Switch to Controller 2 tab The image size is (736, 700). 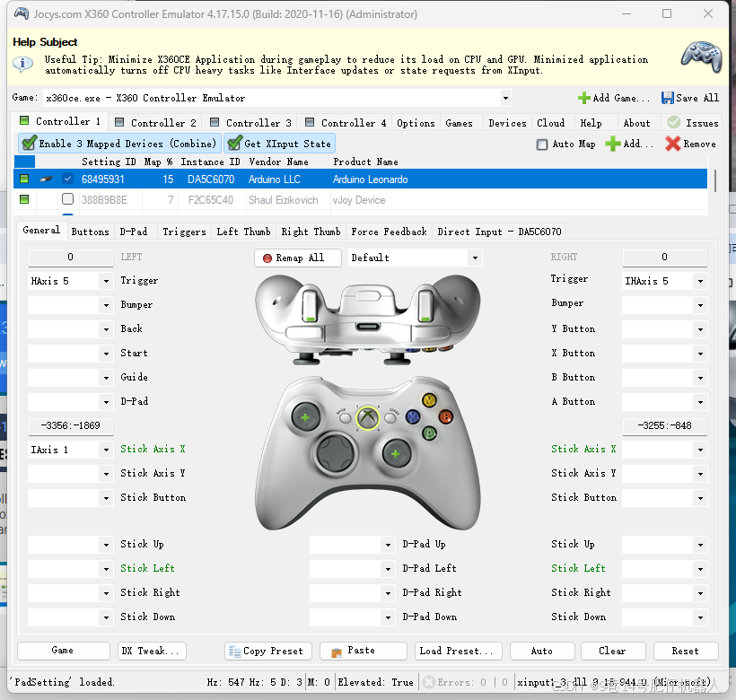pyautogui.click(x=156, y=123)
